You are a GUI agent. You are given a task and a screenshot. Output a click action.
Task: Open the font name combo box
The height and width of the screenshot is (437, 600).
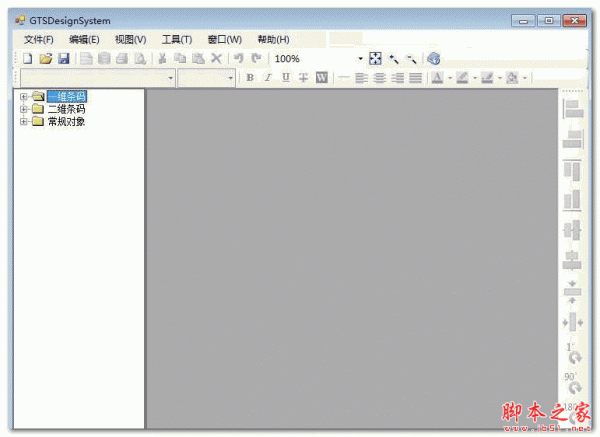click(98, 78)
